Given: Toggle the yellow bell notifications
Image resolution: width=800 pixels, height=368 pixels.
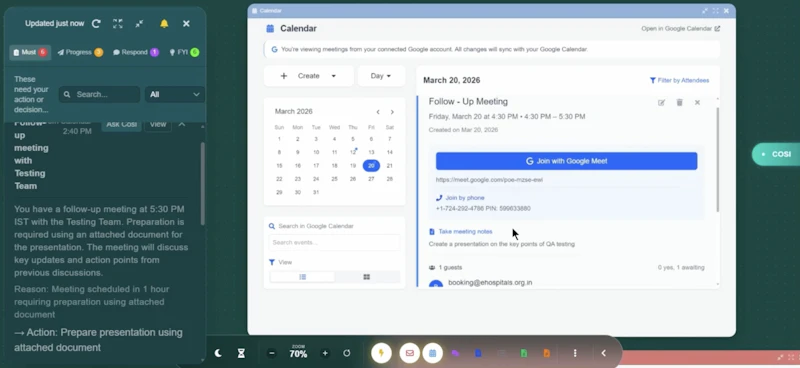Looking at the screenshot, I should click(x=164, y=23).
